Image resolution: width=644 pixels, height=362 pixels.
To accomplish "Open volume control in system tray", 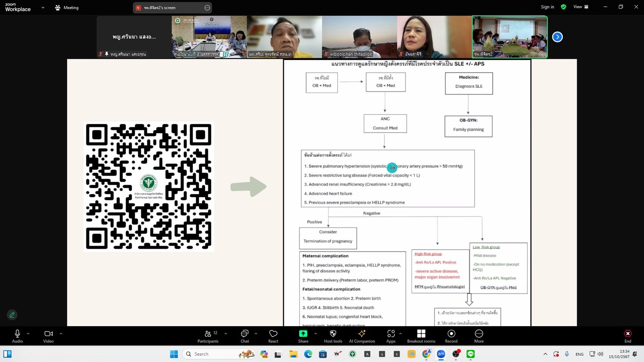I will [600, 354].
